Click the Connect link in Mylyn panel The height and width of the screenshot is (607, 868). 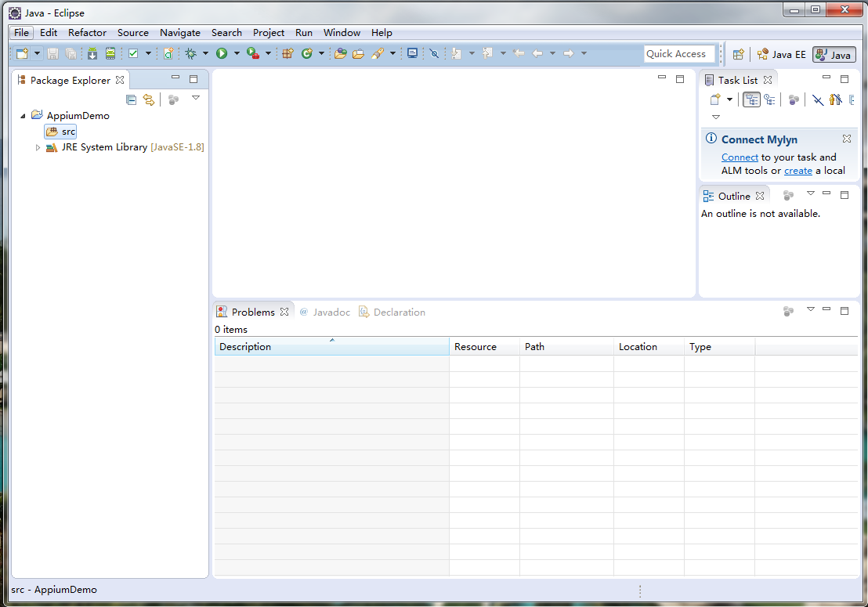click(x=740, y=157)
